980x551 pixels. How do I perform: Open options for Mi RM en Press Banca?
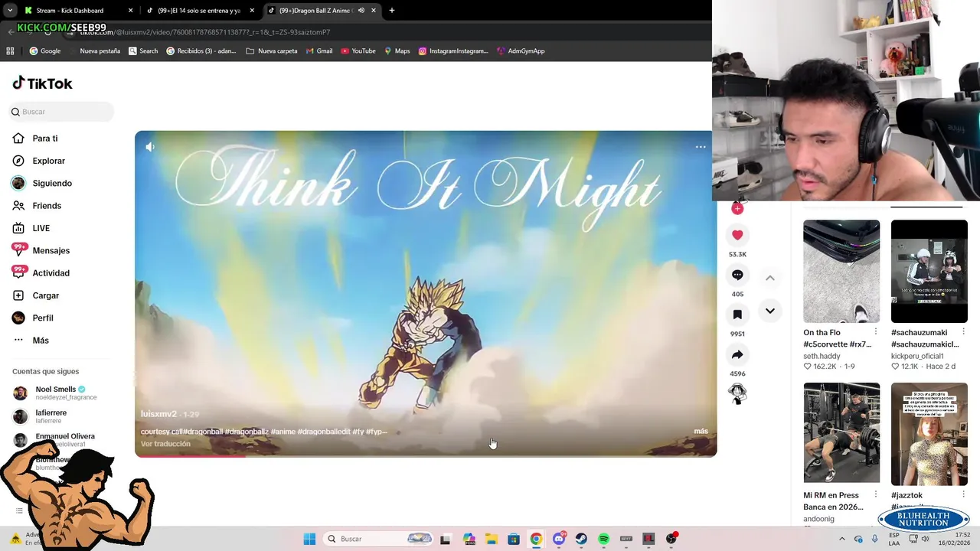[x=876, y=495]
